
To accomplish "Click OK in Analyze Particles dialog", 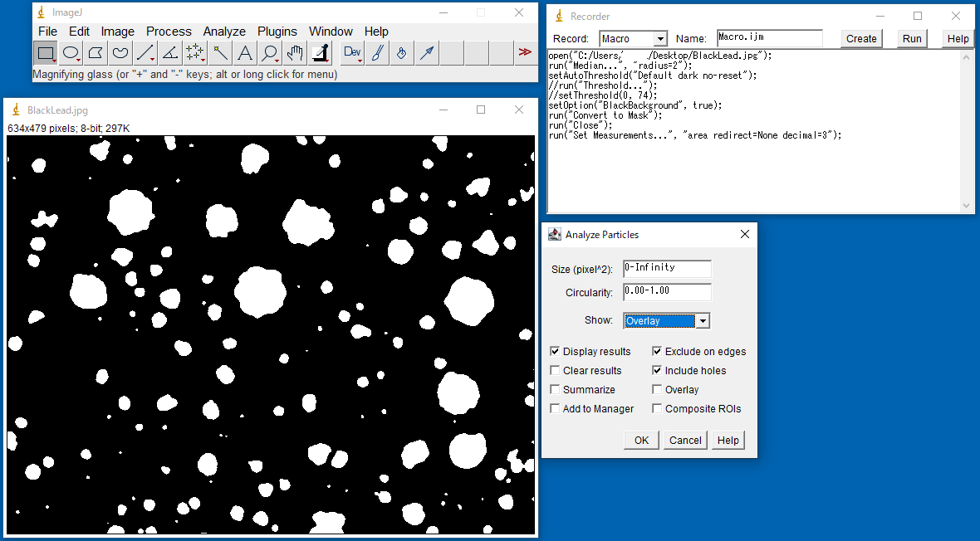I will pos(641,441).
